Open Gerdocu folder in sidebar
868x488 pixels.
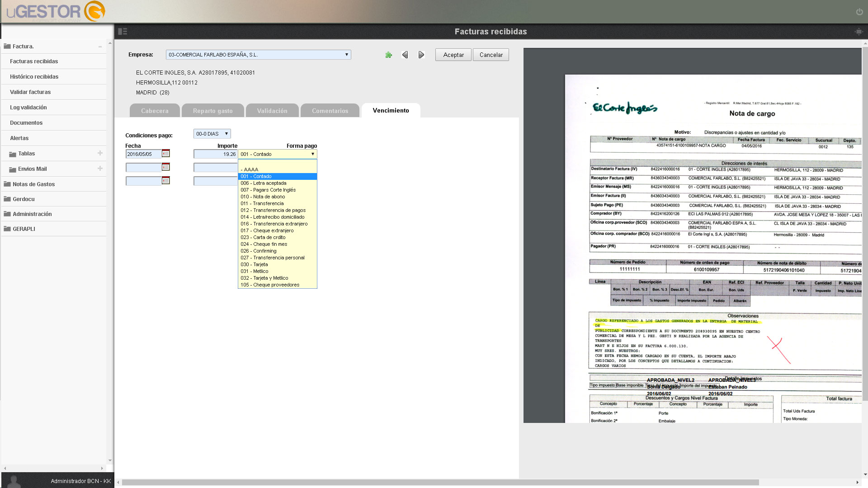point(54,199)
